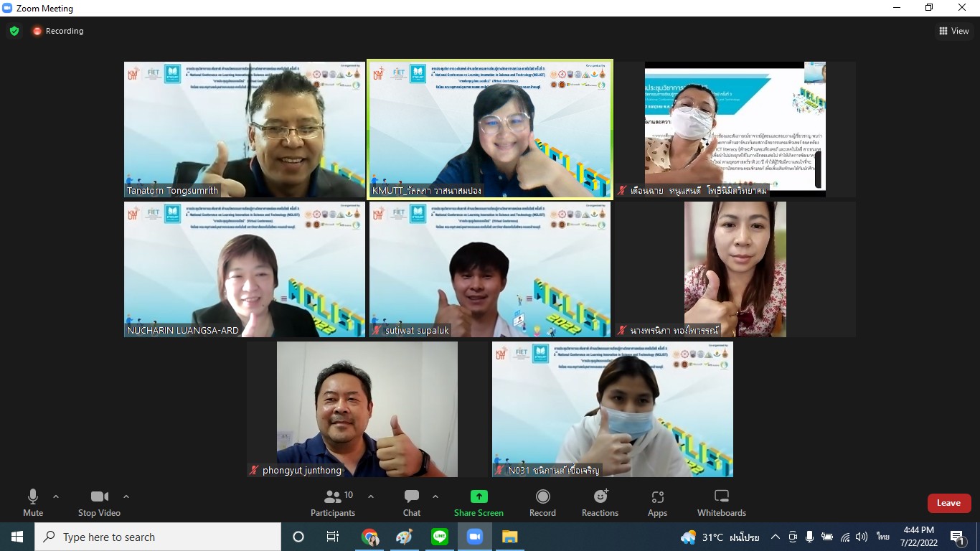Screen dimensions: 980x551
Task: Click the Recording status indicator
Action: (57, 31)
